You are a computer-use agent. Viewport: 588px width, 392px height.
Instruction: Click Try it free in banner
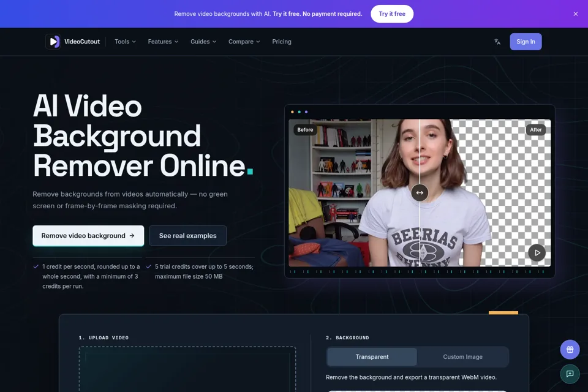(392, 14)
